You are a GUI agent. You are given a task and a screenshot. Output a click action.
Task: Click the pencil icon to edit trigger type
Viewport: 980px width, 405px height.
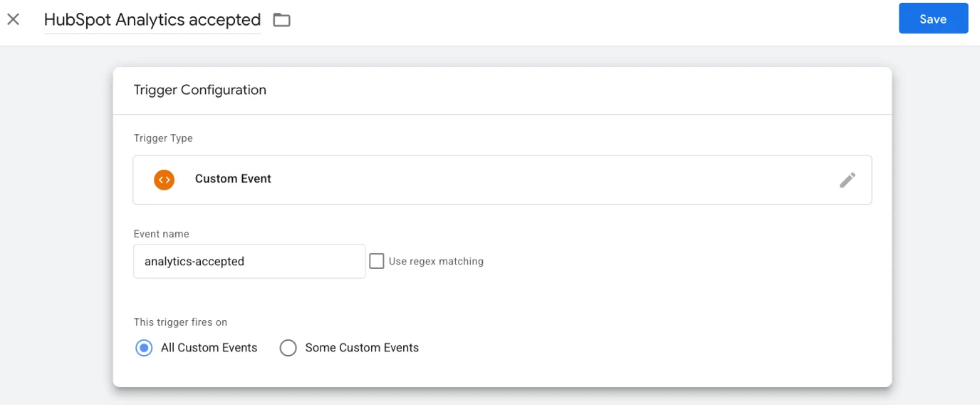point(848,180)
